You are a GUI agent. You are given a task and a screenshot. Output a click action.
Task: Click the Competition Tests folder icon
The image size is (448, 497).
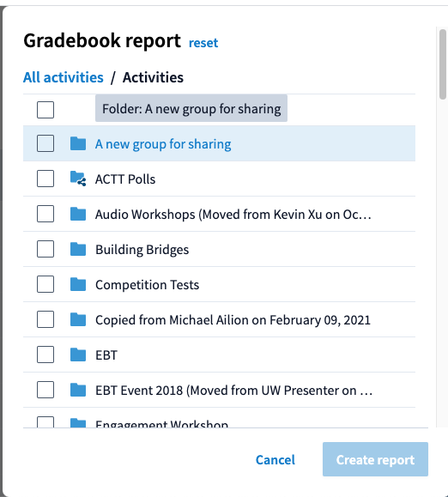click(78, 284)
